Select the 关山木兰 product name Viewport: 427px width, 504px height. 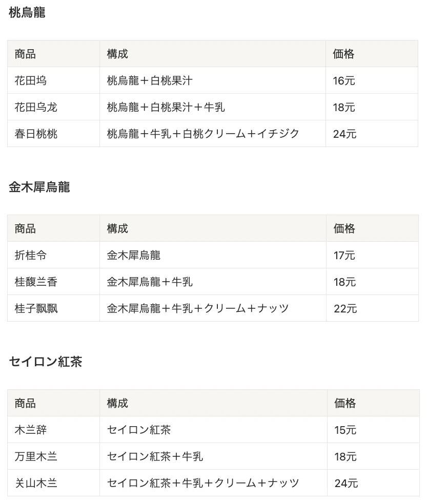36,483
